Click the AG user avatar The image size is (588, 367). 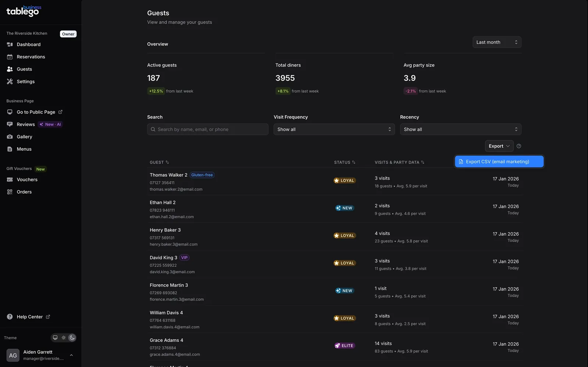point(13,355)
